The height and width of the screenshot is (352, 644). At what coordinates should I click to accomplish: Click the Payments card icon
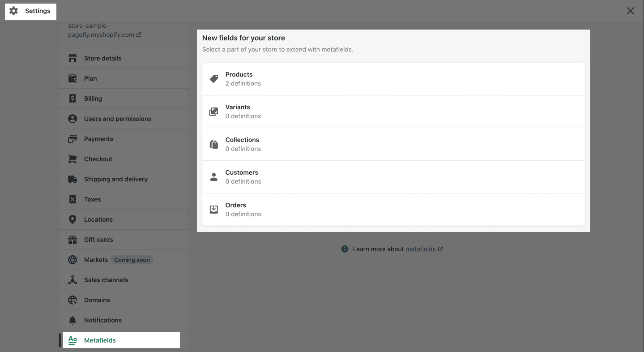[x=73, y=139]
